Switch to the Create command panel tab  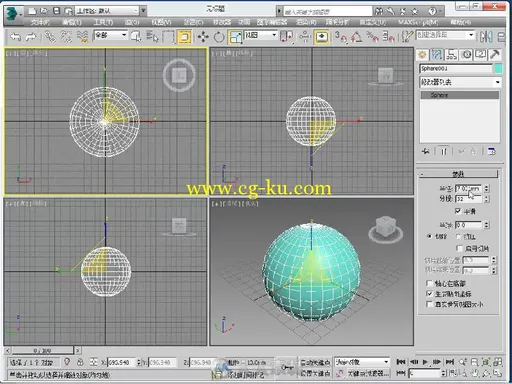(422, 54)
